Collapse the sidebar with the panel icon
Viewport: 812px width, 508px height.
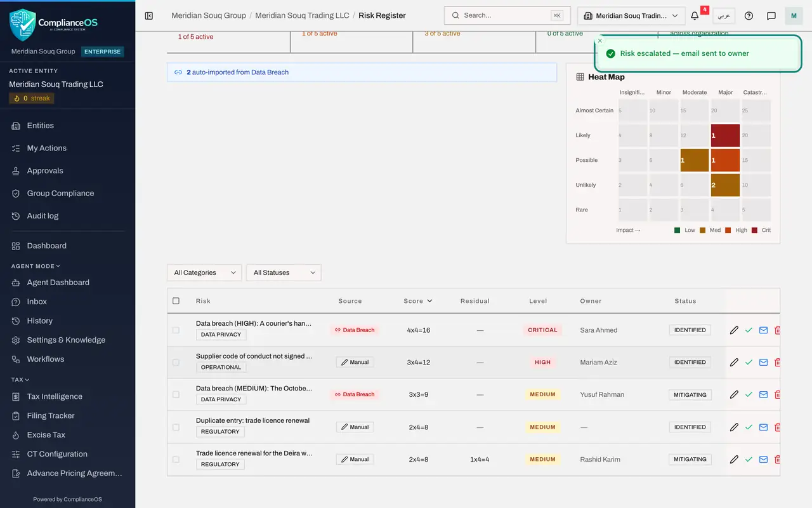149,16
